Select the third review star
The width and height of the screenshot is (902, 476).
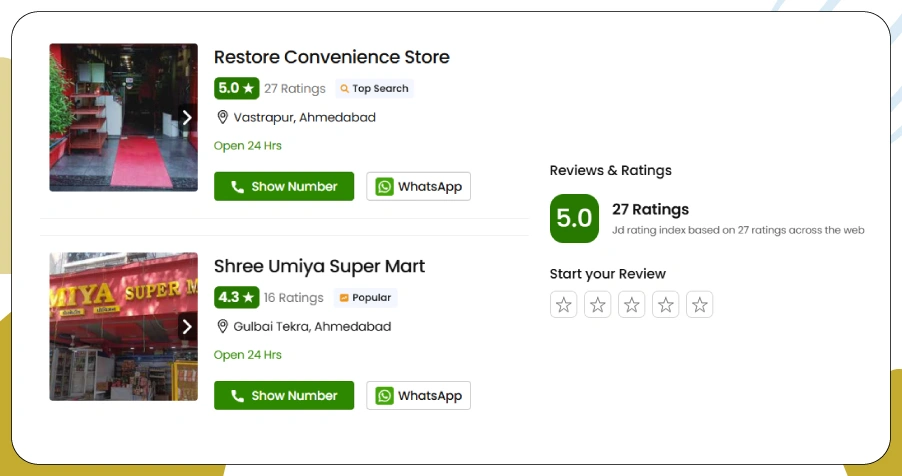coord(632,305)
